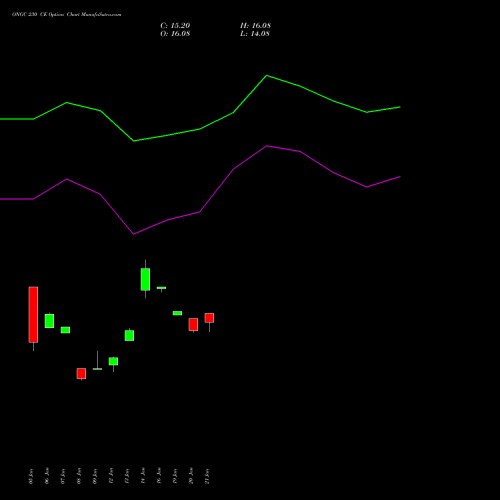
Task: Click the 19 Jan date label
Action: click(x=175, y=476)
